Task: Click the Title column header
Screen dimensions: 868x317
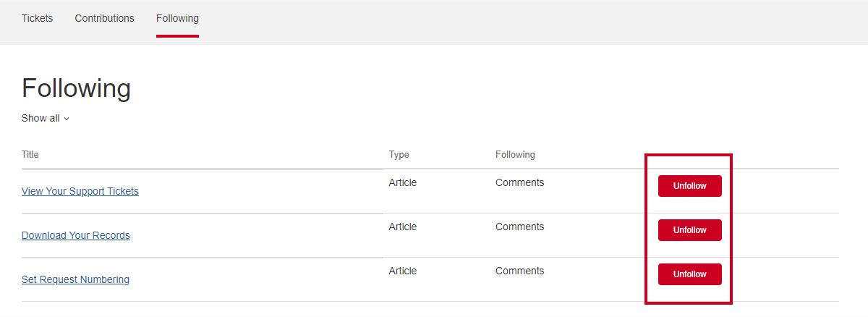Action: click(x=30, y=154)
